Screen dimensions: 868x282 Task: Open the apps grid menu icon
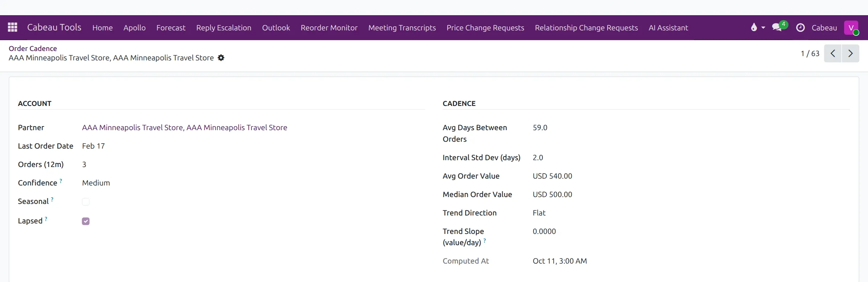(13, 27)
